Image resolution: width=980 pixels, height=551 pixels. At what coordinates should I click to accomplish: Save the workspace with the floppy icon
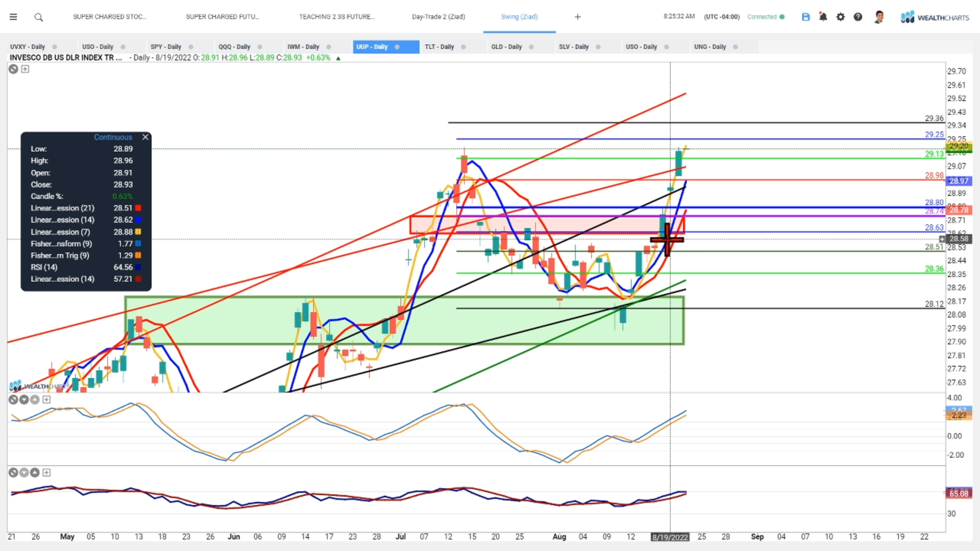[806, 17]
